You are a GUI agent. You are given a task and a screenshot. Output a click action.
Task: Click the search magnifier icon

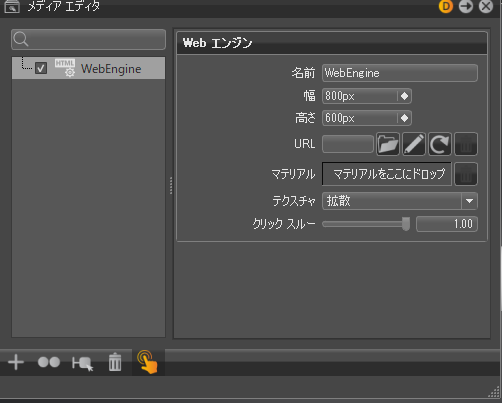tap(21, 39)
